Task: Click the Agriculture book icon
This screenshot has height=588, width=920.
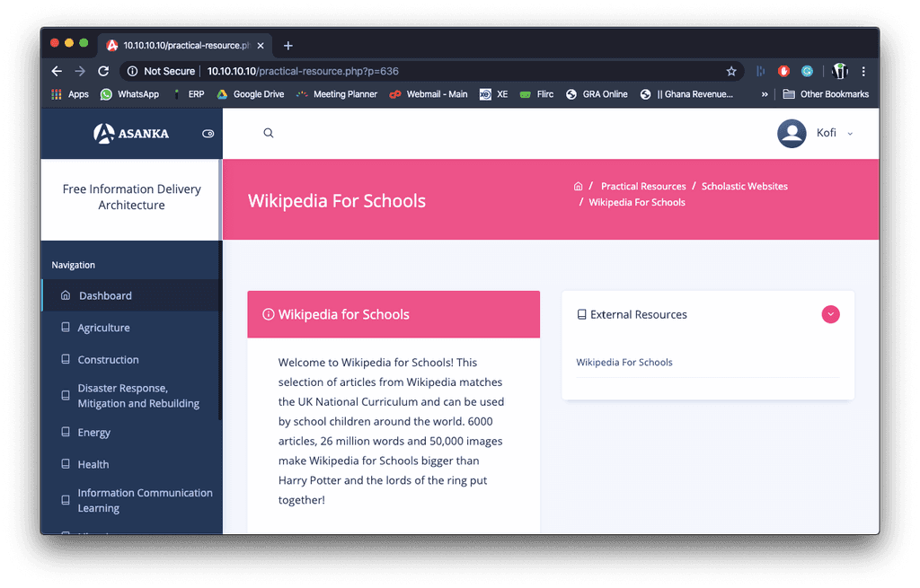Action: point(66,327)
